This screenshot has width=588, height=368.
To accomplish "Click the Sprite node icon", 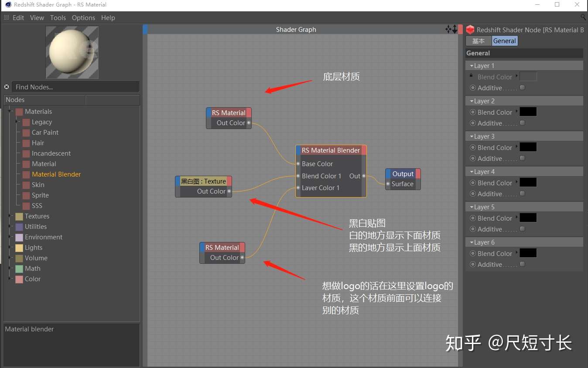I will click(x=26, y=195).
